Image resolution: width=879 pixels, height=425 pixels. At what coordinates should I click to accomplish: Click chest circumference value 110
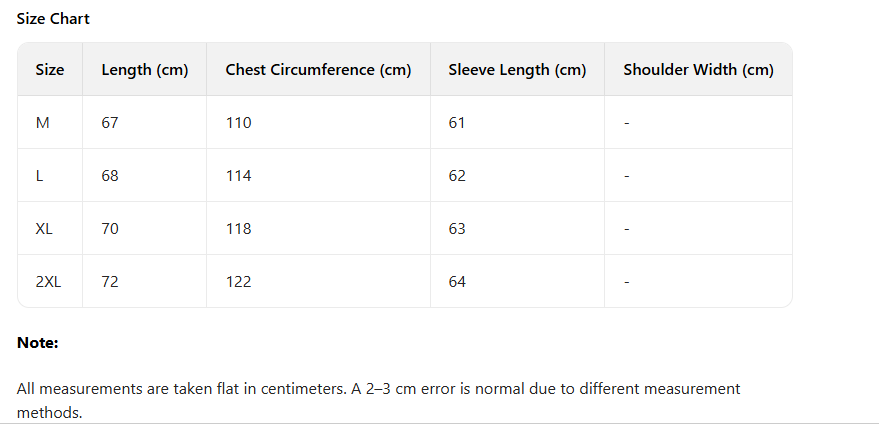tap(238, 123)
